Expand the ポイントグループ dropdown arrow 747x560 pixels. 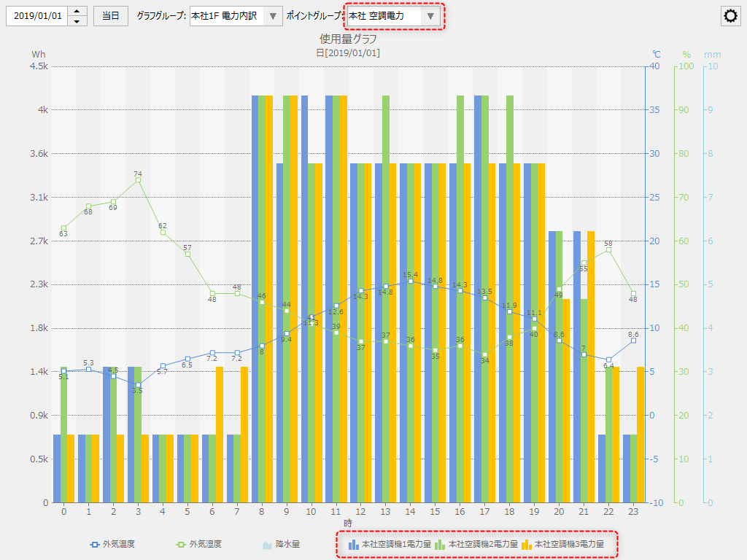[430, 16]
